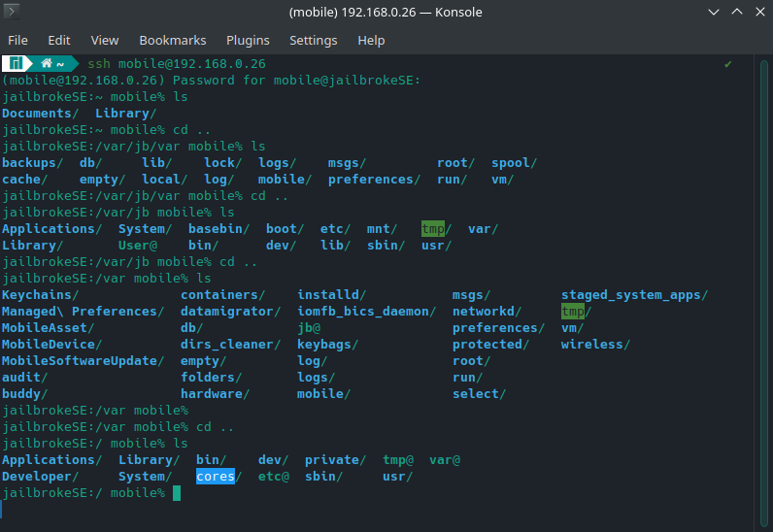Click the highlighted cores directory name

(216, 477)
